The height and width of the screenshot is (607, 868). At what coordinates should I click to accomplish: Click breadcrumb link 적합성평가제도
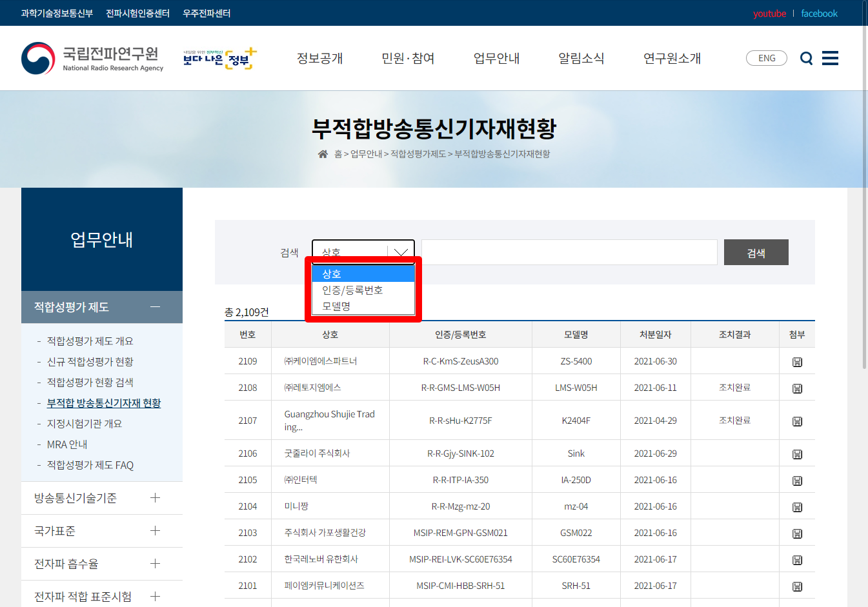418,154
